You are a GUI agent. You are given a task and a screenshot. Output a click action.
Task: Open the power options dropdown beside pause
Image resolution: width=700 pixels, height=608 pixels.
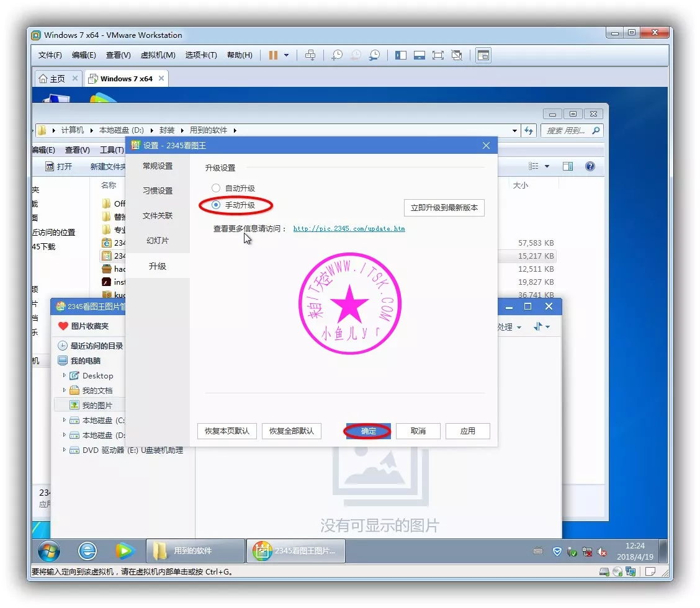point(286,55)
